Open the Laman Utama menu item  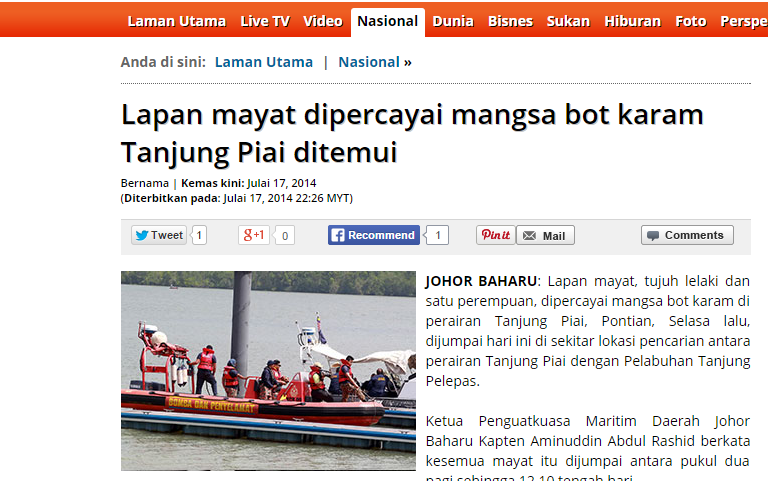(x=176, y=22)
